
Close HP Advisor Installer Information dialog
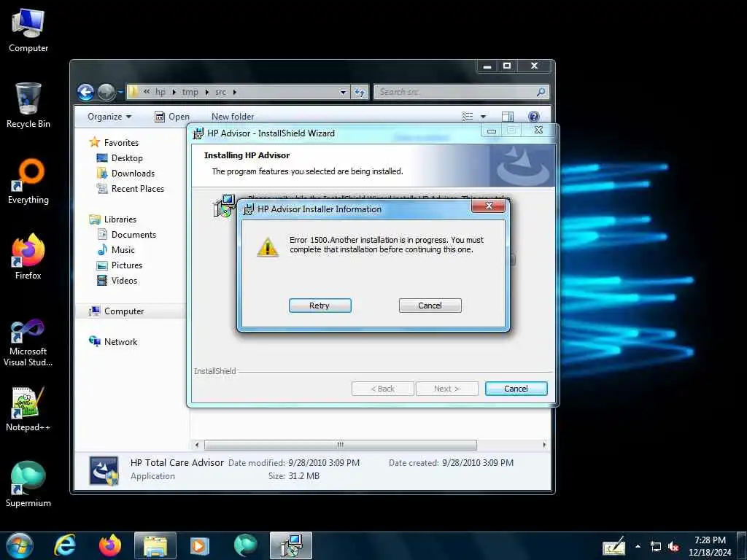(488, 206)
